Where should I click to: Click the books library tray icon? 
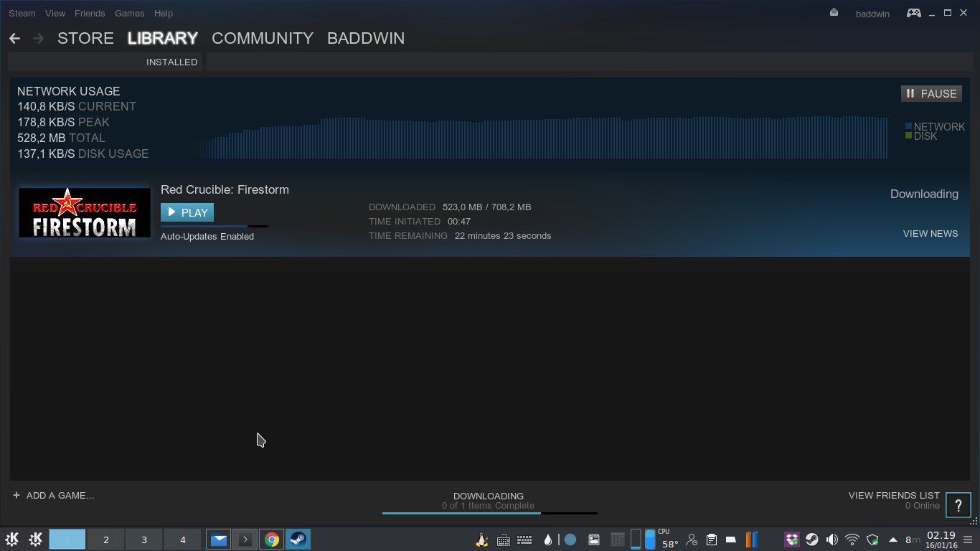pos(752,540)
